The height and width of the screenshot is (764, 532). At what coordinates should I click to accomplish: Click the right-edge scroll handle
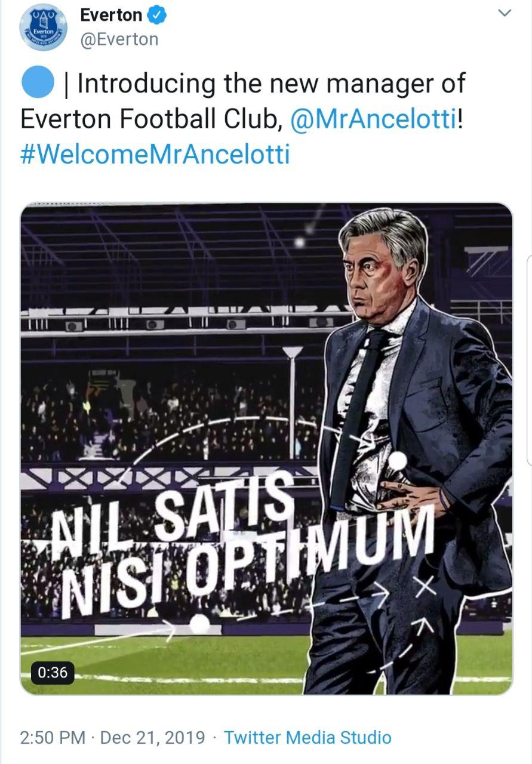(528, 358)
